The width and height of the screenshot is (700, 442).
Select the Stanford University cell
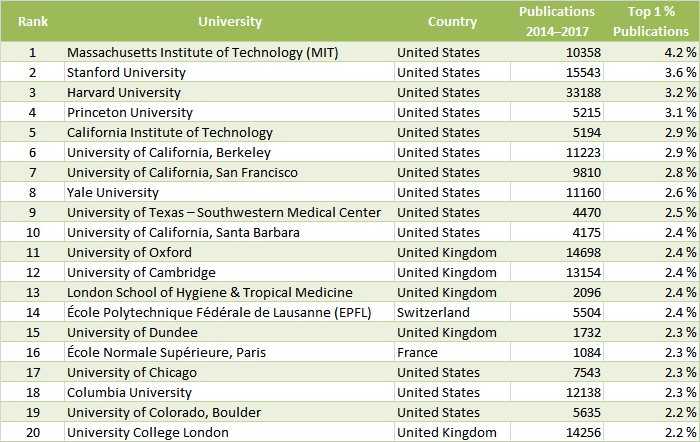click(x=229, y=72)
